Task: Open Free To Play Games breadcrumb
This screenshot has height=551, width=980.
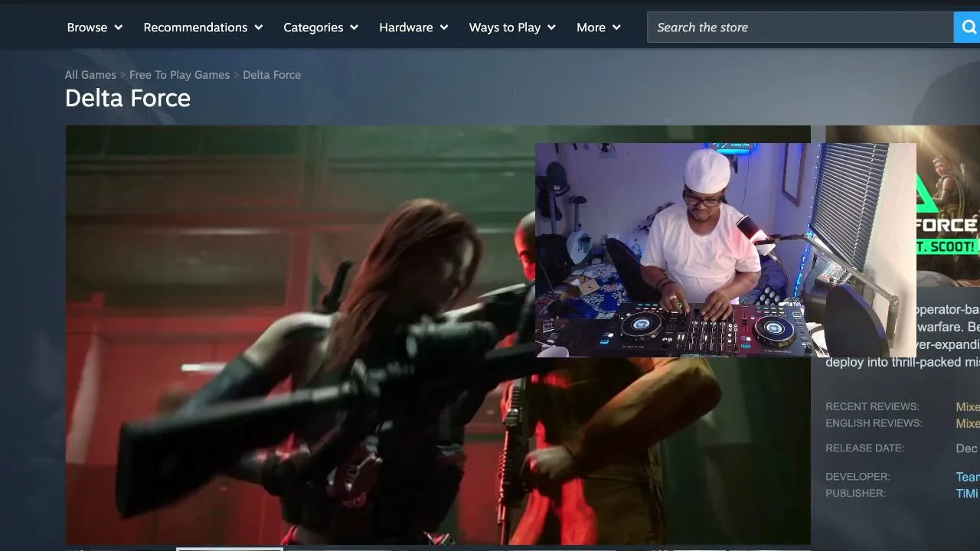Action: (179, 75)
